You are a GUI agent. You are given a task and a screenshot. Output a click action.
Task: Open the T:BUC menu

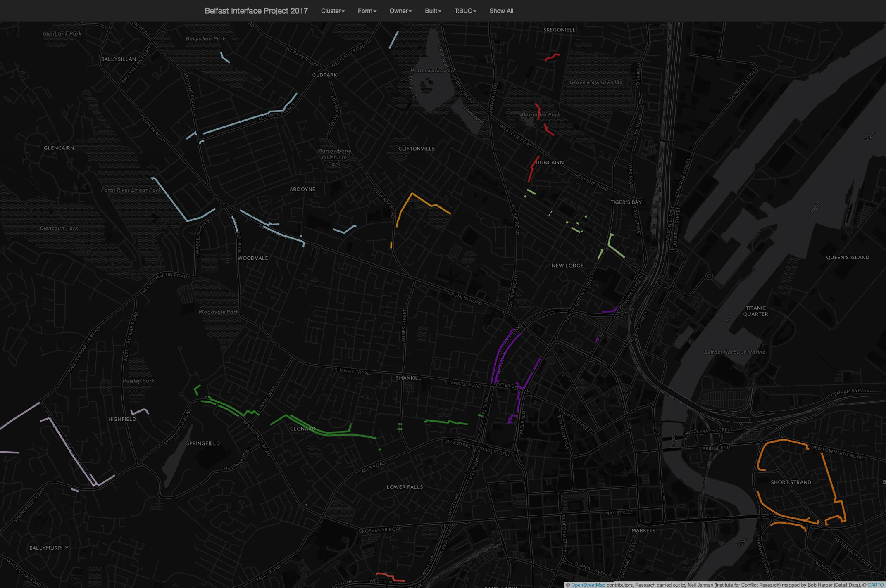(465, 11)
